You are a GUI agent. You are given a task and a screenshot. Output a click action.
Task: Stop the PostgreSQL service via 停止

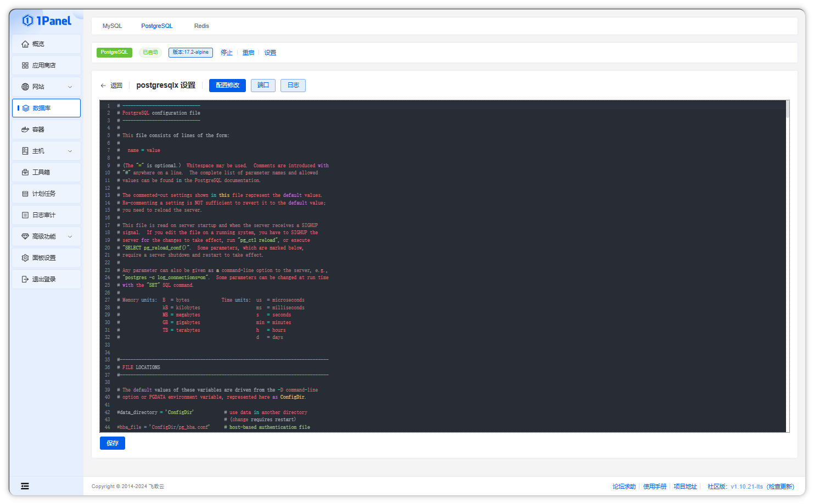click(227, 53)
